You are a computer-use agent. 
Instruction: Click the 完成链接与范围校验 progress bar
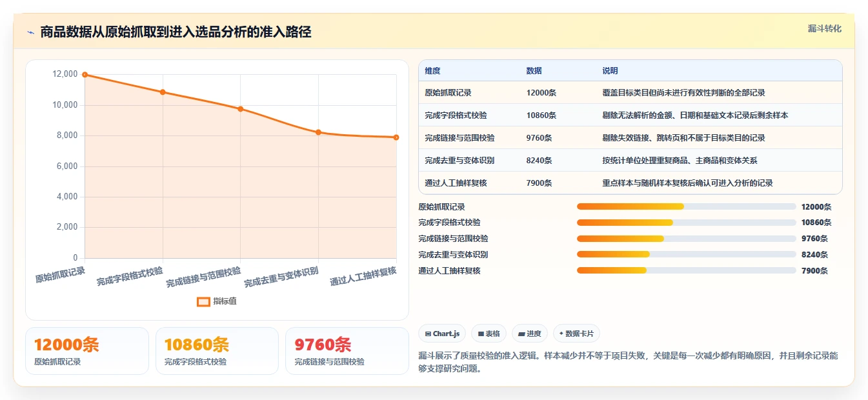click(x=686, y=239)
